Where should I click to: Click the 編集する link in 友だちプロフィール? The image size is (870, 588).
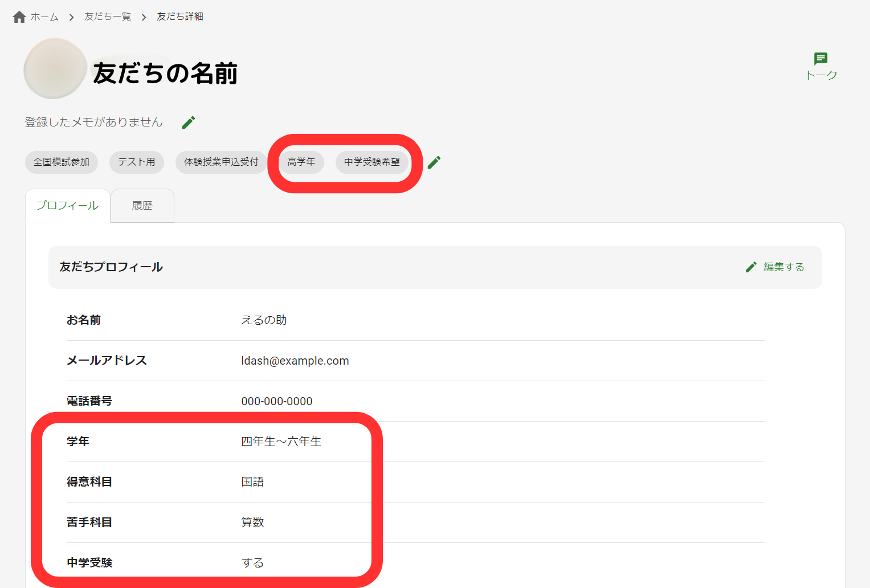[783, 266]
